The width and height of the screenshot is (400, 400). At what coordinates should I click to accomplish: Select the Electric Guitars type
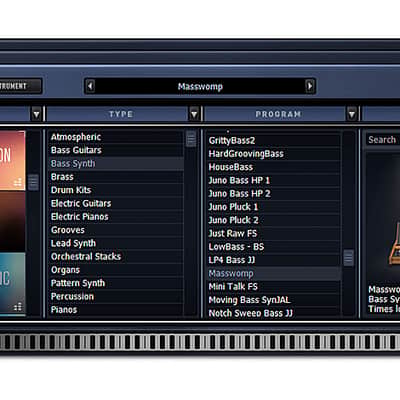click(116, 203)
